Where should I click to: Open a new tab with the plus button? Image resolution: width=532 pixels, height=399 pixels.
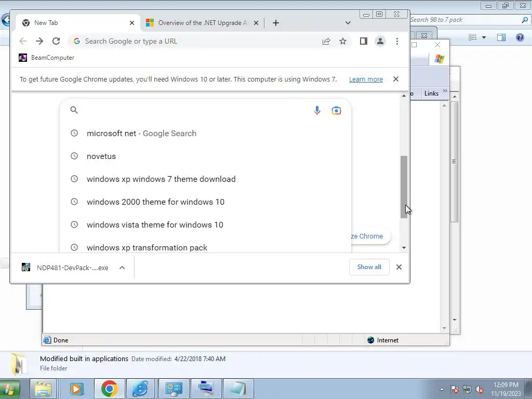pos(275,23)
